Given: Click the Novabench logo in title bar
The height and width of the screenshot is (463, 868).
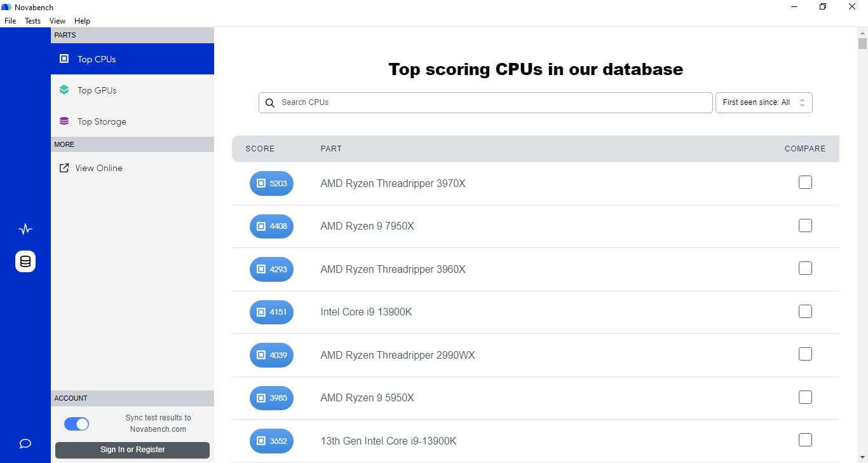Looking at the screenshot, I should [x=6, y=7].
